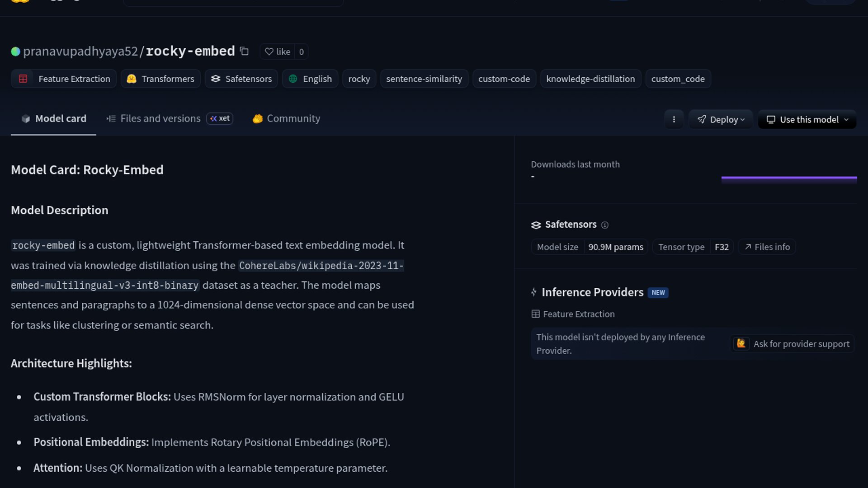This screenshot has height=488, width=868.
Task: Expand the Deploy dropdown
Action: [721, 119]
